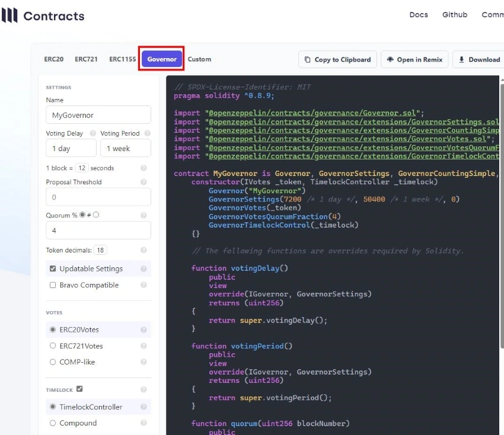The image size is (504, 435).
Task: Select TimelockController radio option
Action: click(53, 407)
